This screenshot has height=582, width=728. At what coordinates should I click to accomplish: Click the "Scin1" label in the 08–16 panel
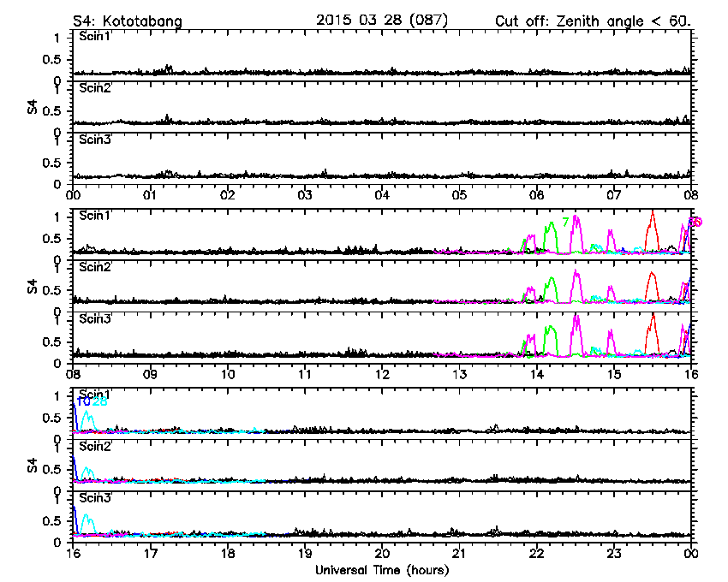tap(95, 216)
